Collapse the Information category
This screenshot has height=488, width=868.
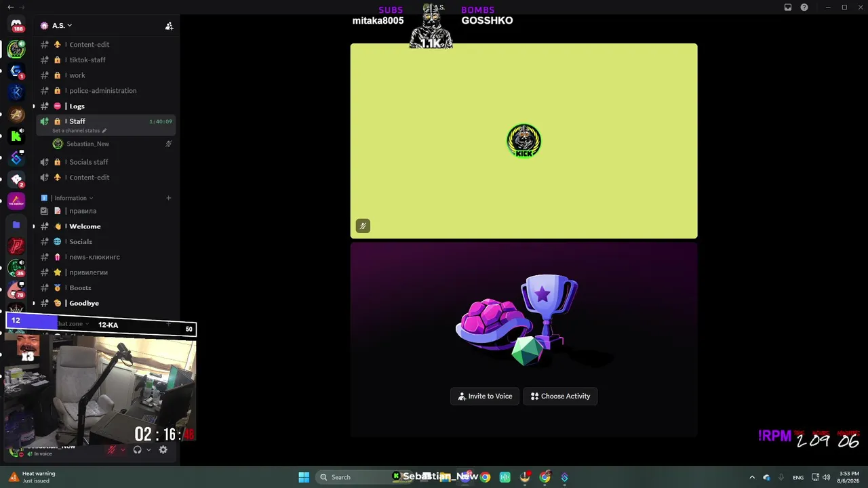point(73,198)
